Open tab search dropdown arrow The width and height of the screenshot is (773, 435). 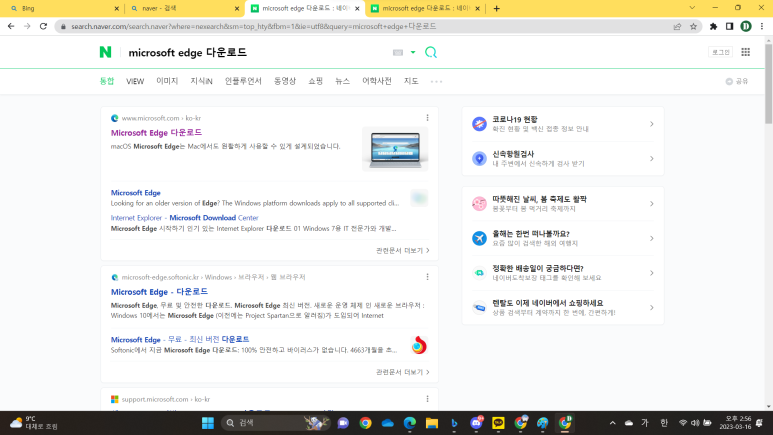692,8
